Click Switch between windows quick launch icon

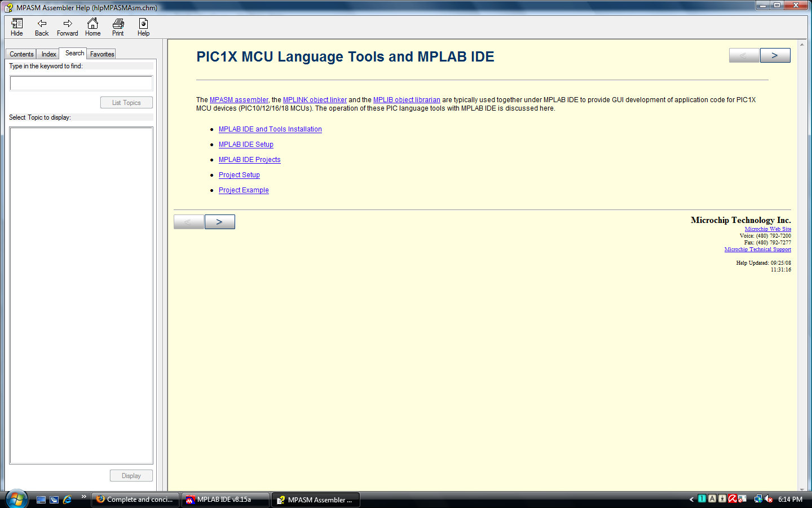point(54,500)
